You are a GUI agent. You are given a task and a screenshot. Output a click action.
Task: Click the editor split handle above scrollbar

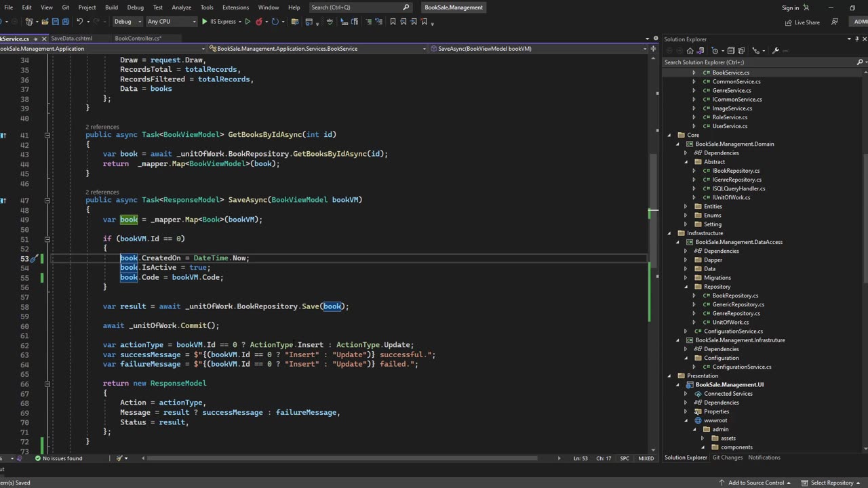coord(654,49)
